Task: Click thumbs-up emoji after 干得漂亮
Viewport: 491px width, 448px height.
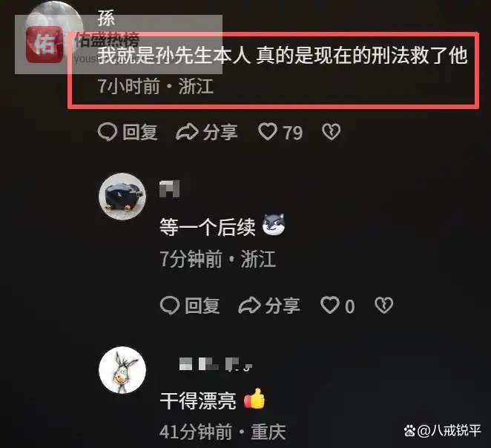Action: tap(254, 398)
